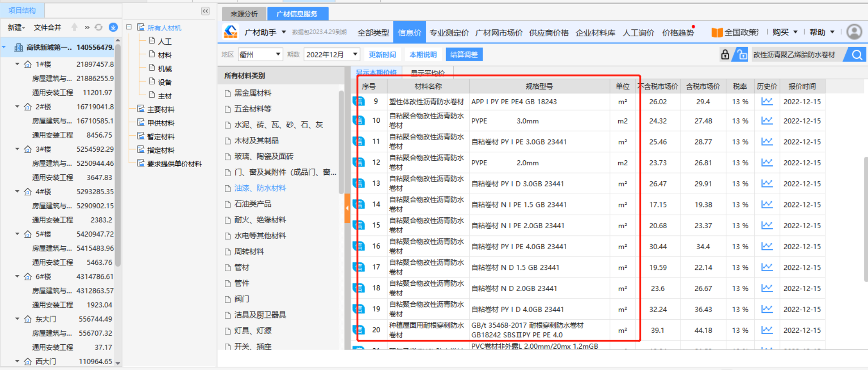Screen dimensions: 868x370
Task: Select the 油漆、防水材料 category
Action: (260, 188)
